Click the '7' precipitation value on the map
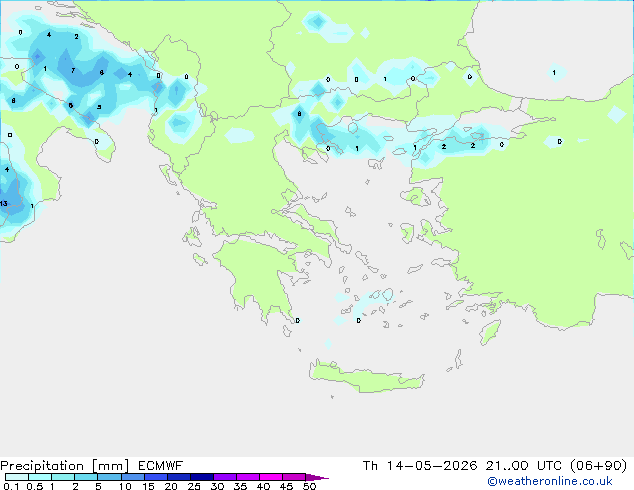Screen dimensions: 634x490 point(73,70)
